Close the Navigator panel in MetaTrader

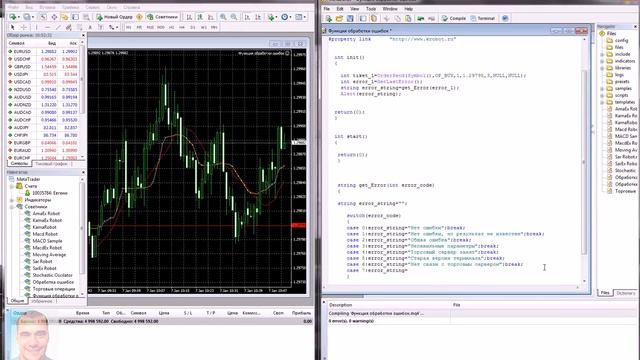click(x=83, y=172)
